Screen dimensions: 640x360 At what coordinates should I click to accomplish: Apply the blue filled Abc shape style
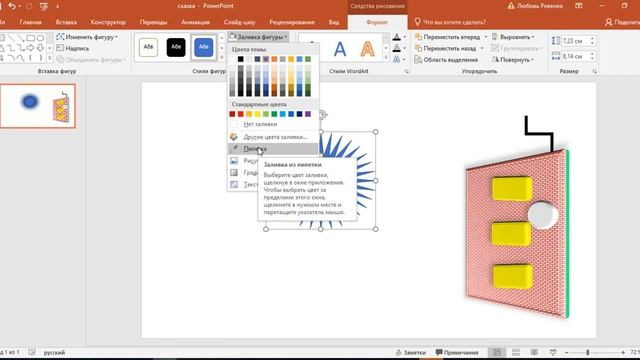point(203,47)
